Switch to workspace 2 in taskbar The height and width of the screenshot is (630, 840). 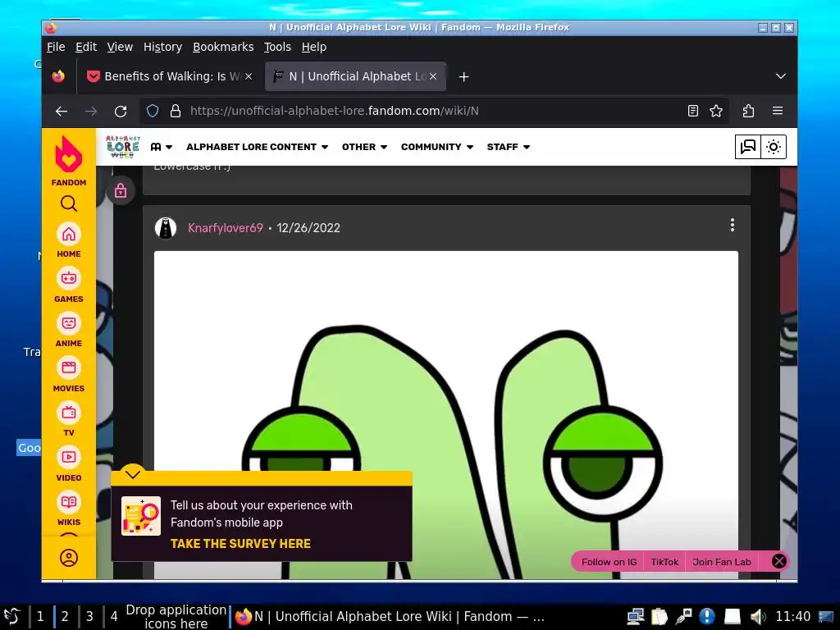pos(65,617)
